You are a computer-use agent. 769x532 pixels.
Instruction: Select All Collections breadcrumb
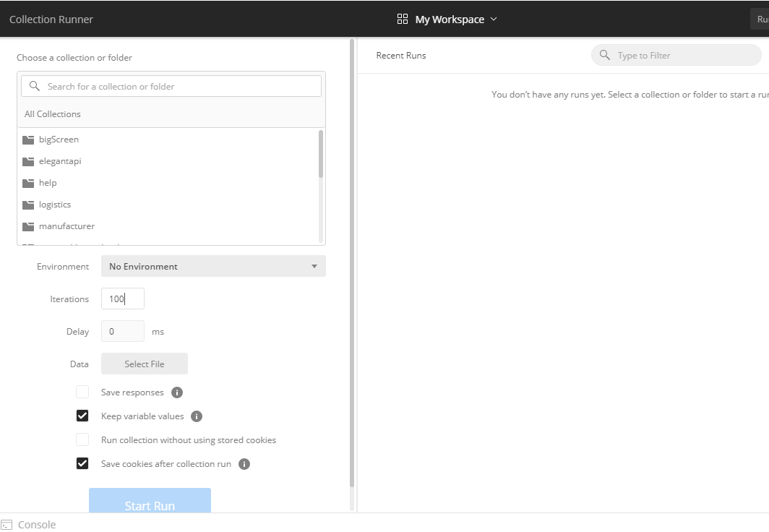[x=53, y=113]
